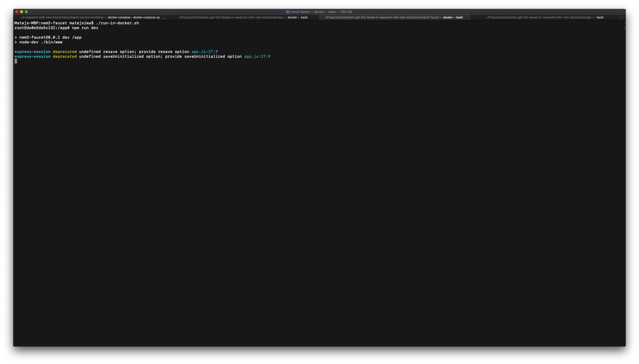Click the node-dev ./bin/www output line
This screenshot has width=639, height=364.
click(x=41, y=42)
